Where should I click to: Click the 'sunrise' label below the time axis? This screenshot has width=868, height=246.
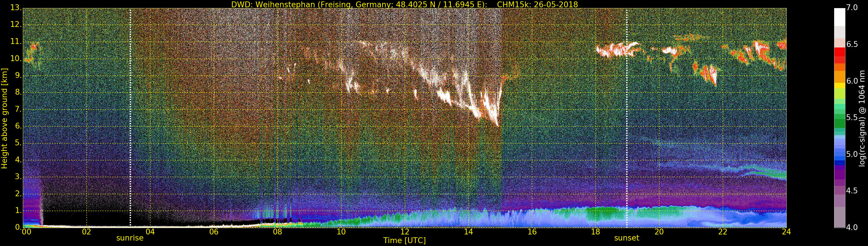click(130, 238)
